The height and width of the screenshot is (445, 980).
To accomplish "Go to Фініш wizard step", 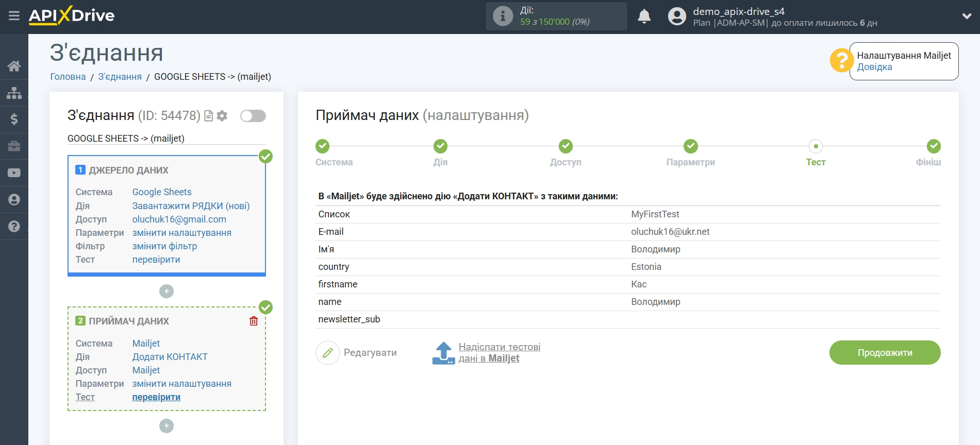I will 934,146.
